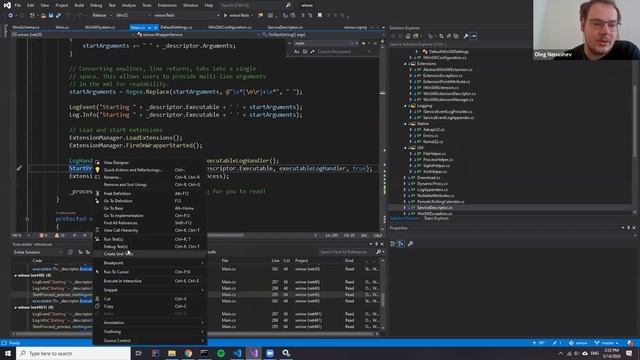Screen dimensions: 640x360
Task: Click the editor vertical scrollbar
Action: 383,139
